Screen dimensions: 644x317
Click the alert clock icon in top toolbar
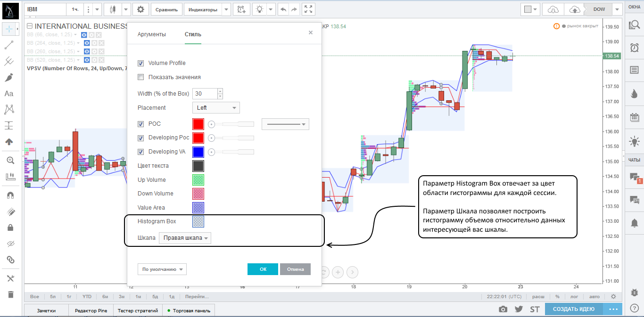click(241, 9)
